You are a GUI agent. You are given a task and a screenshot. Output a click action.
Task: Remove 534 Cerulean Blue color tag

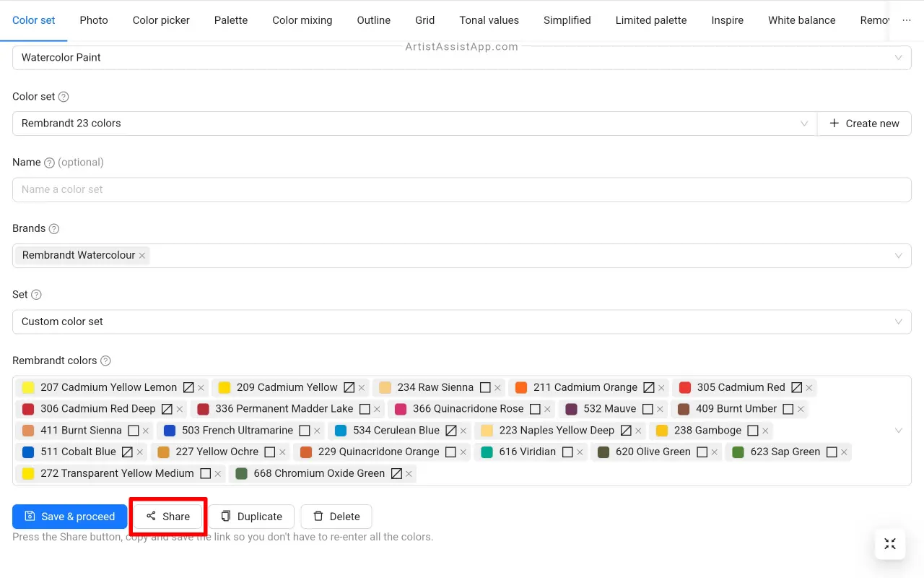pos(463,431)
